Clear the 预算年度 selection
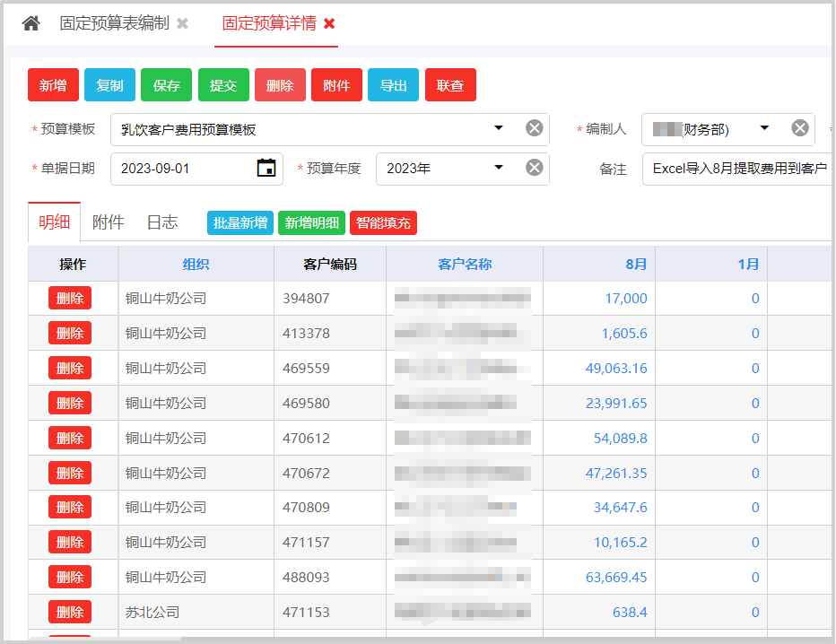This screenshot has height=644, width=836. (x=534, y=168)
